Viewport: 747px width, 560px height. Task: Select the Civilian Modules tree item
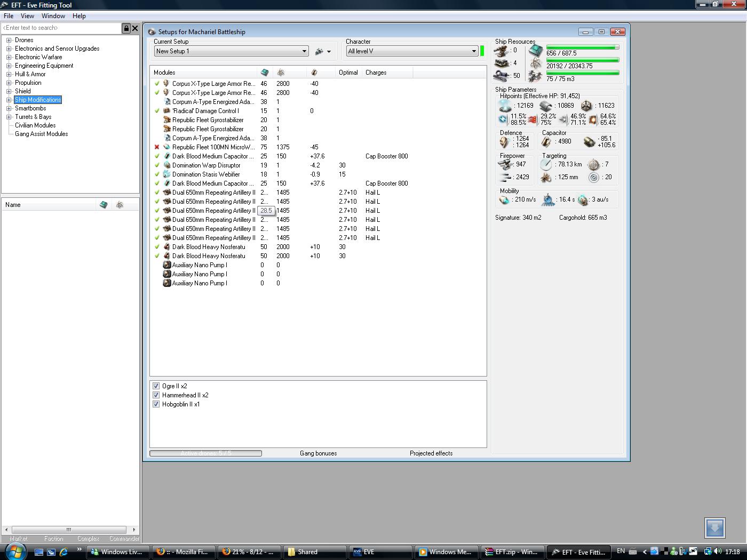[35, 125]
